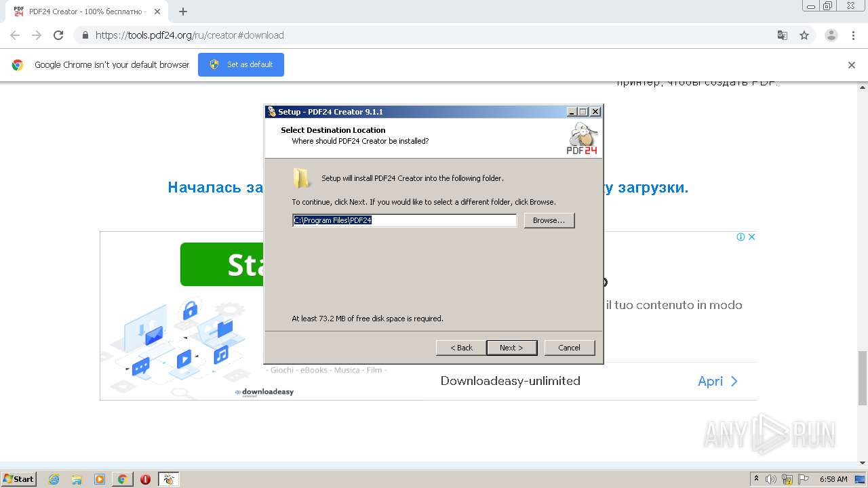Click the translate page icon
Viewport: 868px width, 488px height.
click(x=783, y=35)
